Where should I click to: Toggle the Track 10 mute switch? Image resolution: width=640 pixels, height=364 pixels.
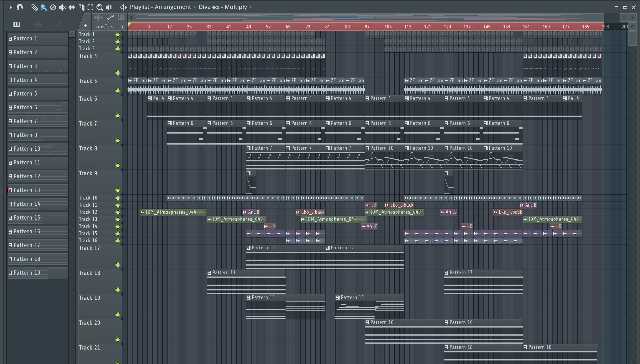pos(118,198)
